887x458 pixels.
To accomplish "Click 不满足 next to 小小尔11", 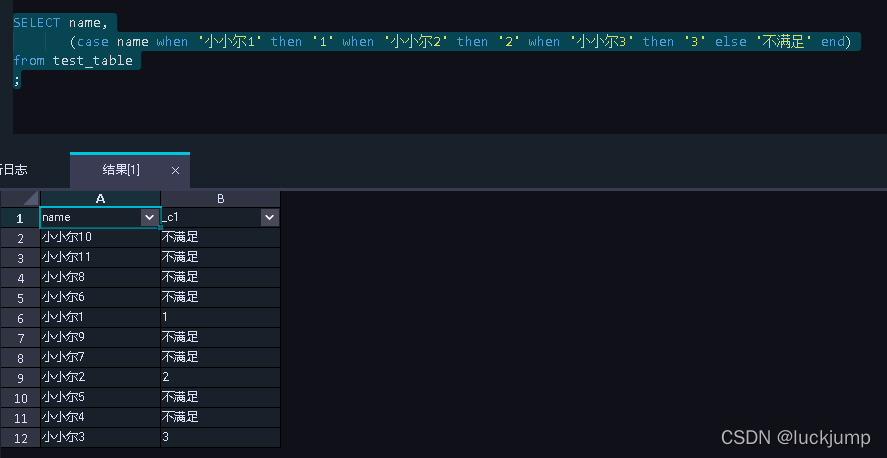I will [x=221, y=258].
